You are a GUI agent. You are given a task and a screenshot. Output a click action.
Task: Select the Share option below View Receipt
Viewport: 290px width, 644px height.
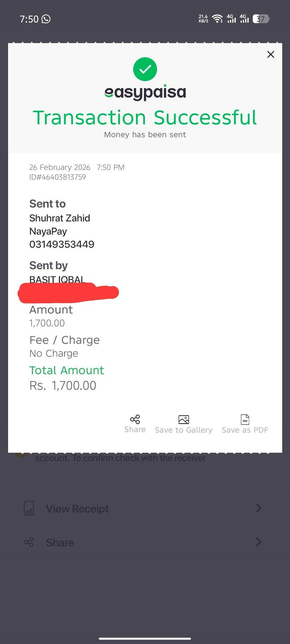point(60,543)
